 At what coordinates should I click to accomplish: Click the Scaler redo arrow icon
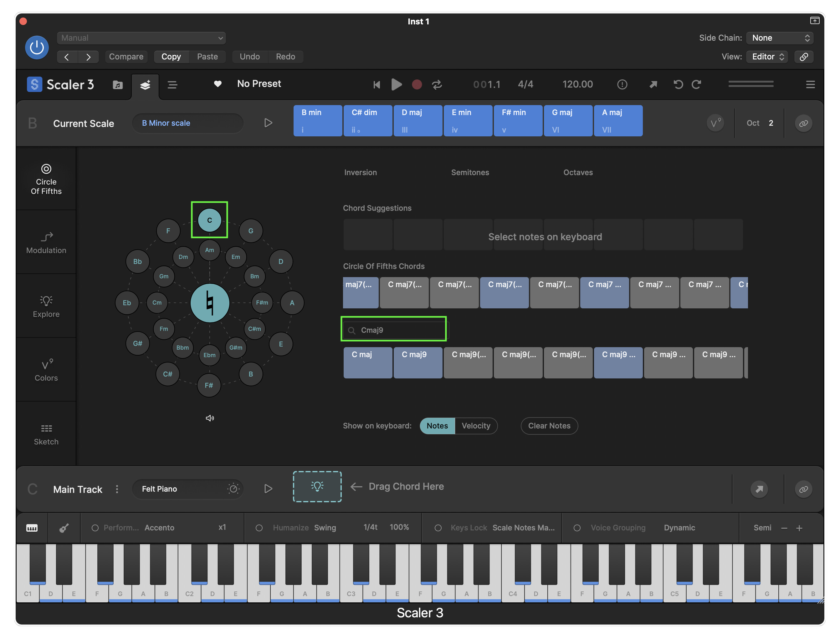pyautogui.click(x=696, y=84)
